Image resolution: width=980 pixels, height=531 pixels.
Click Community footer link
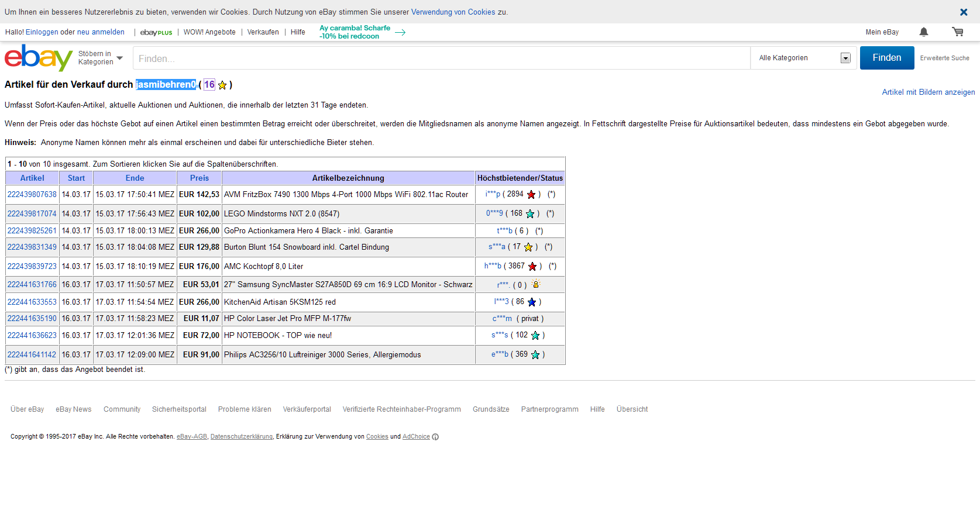point(122,409)
